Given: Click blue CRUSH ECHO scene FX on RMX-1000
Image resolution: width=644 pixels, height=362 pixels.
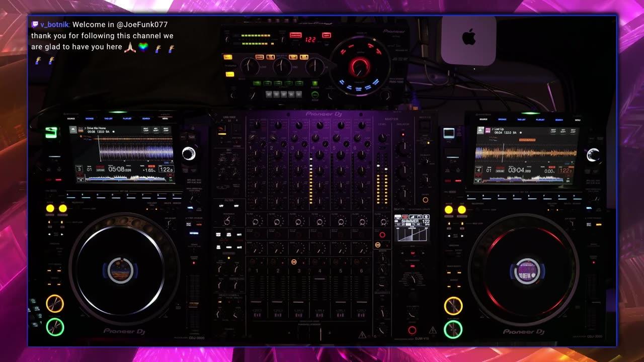Looking at the screenshot, I should [x=360, y=89].
